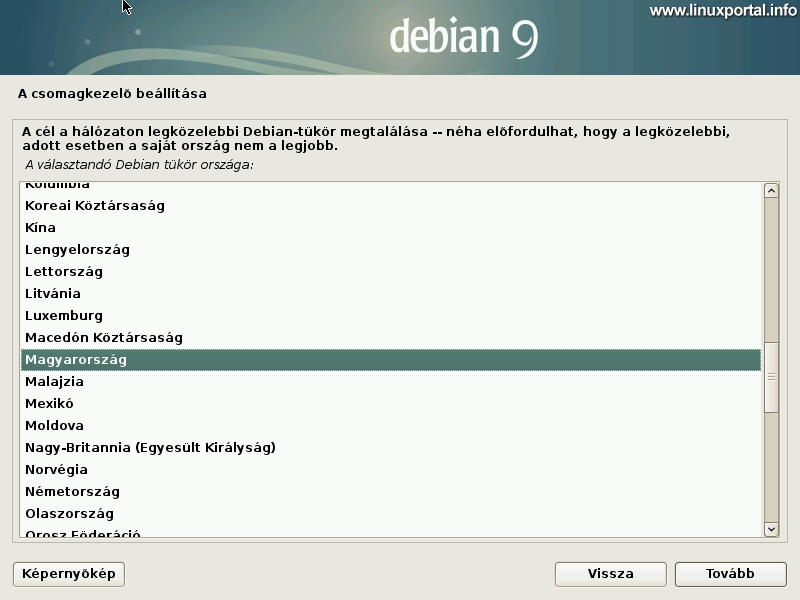This screenshot has height=600, width=800.
Task: Click the scrollbar down arrow
Action: pyautogui.click(x=771, y=529)
